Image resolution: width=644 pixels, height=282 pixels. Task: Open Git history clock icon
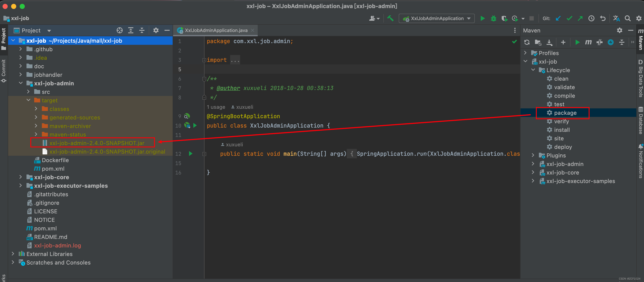[591, 18]
